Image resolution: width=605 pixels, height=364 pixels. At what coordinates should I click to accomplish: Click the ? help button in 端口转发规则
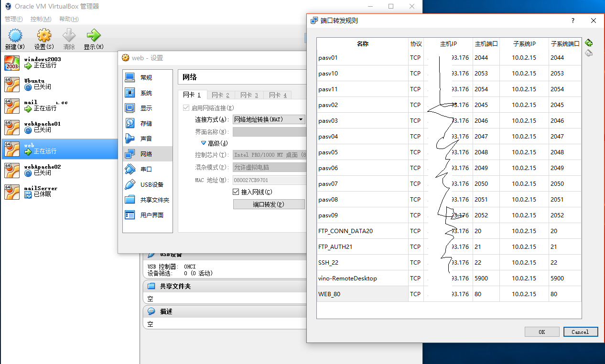pyautogui.click(x=573, y=21)
